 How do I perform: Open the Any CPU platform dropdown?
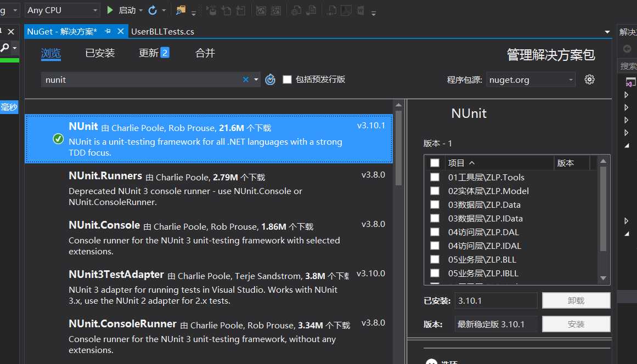(x=62, y=10)
